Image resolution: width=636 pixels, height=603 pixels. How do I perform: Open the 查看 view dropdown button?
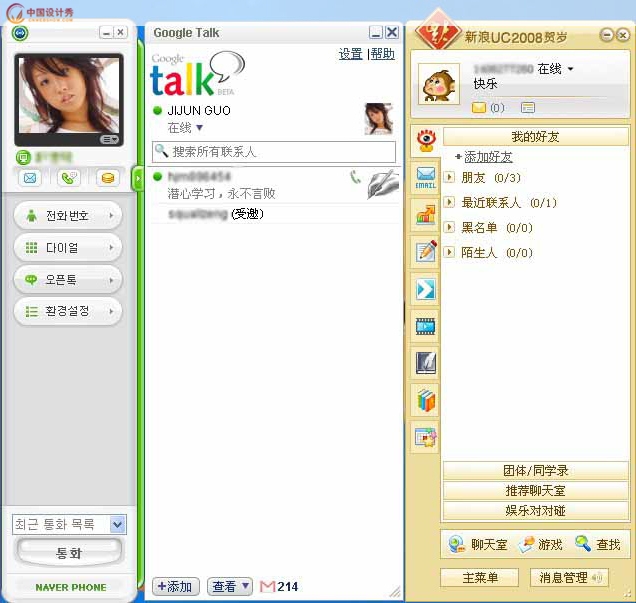[230, 586]
